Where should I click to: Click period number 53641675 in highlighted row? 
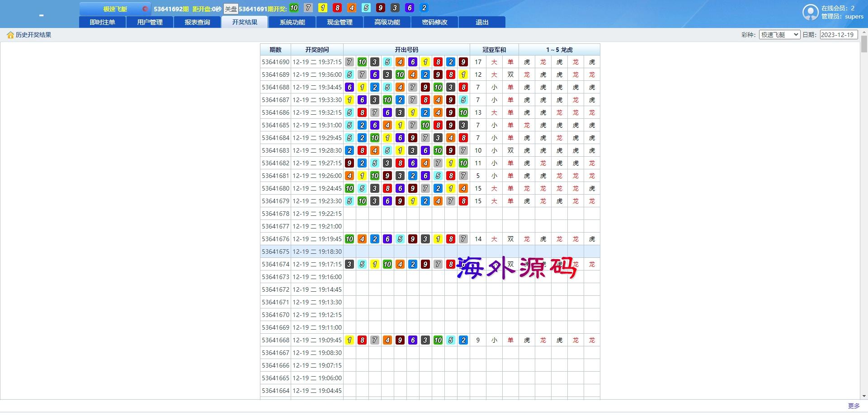pos(275,252)
